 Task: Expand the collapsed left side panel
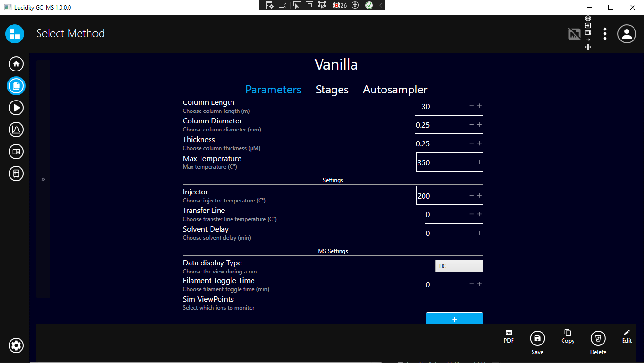coord(43,179)
